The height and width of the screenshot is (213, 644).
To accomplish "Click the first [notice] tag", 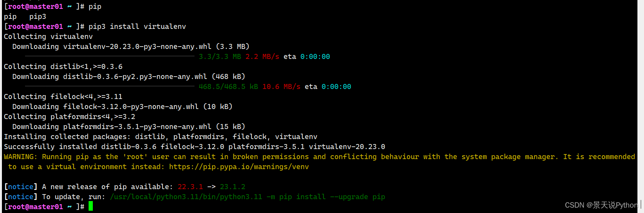I will (21, 187).
